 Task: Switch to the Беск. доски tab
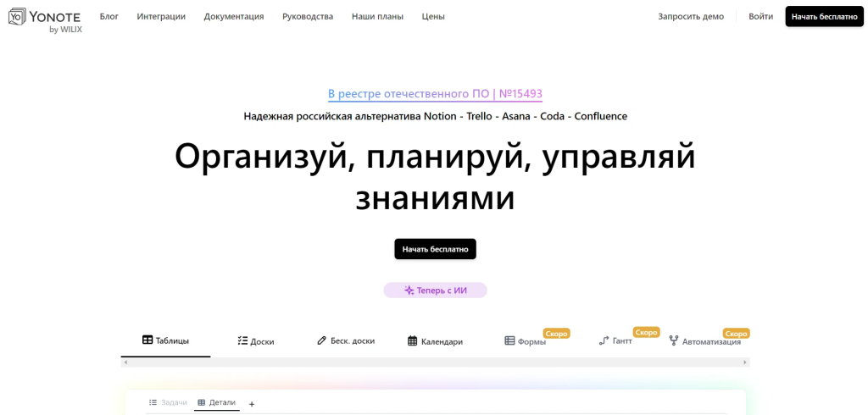coord(346,340)
